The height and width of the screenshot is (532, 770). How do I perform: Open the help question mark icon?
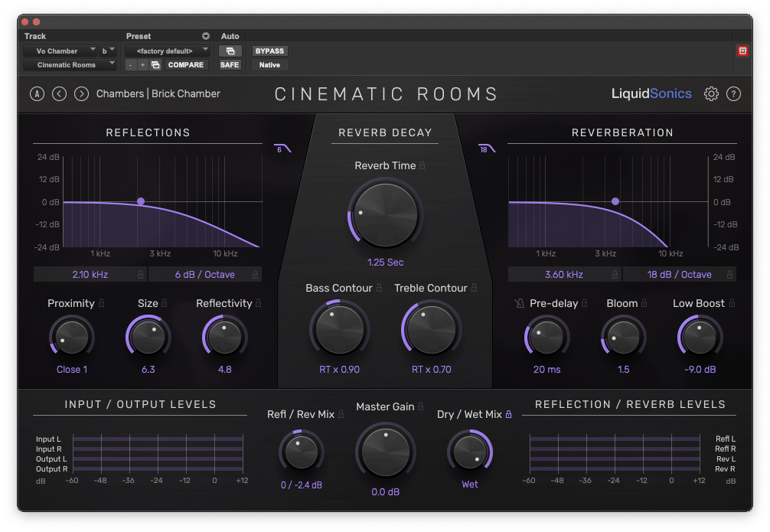click(733, 94)
